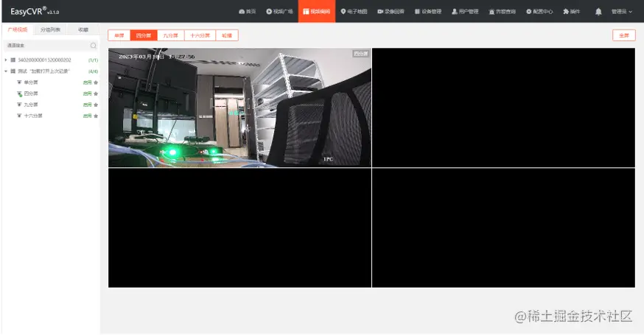Toggle favorite star for 单分屏 channel
644x335 pixels.
point(96,82)
